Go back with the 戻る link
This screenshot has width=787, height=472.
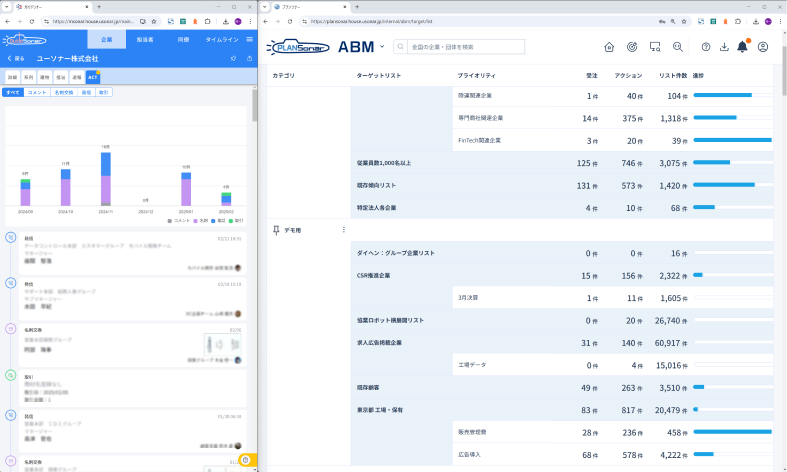[x=17, y=59]
